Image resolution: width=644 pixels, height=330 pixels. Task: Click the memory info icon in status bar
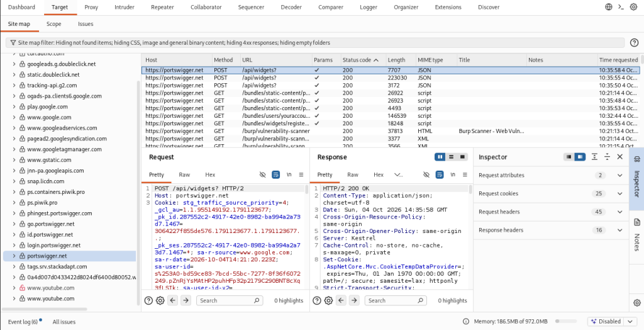(466, 321)
